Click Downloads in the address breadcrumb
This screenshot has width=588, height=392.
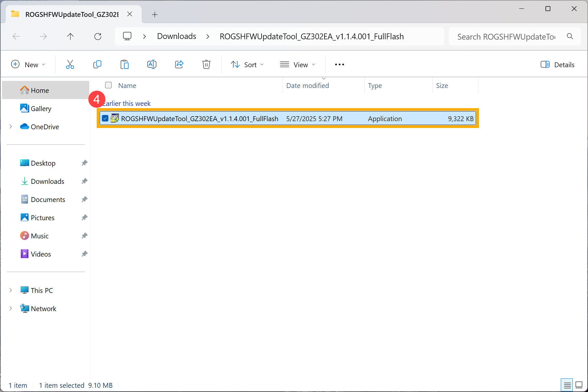click(177, 36)
